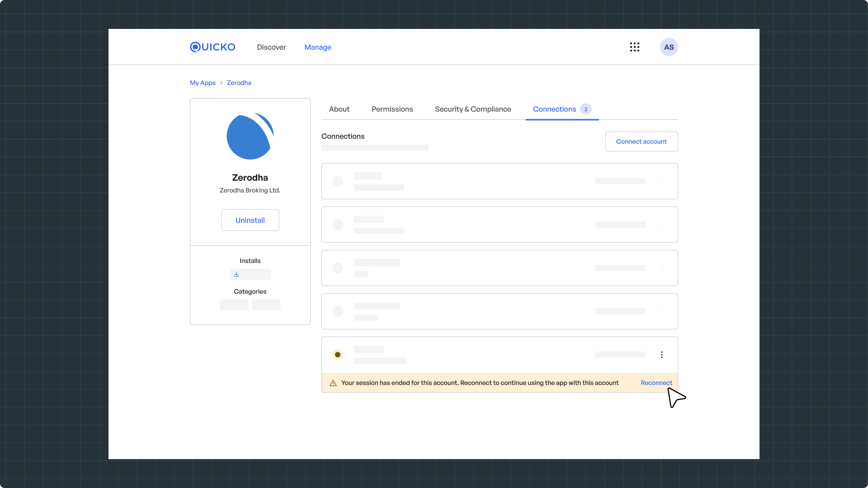868x488 pixels.
Task: Open the apps grid menu icon
Action: click(x=635, y=47)
